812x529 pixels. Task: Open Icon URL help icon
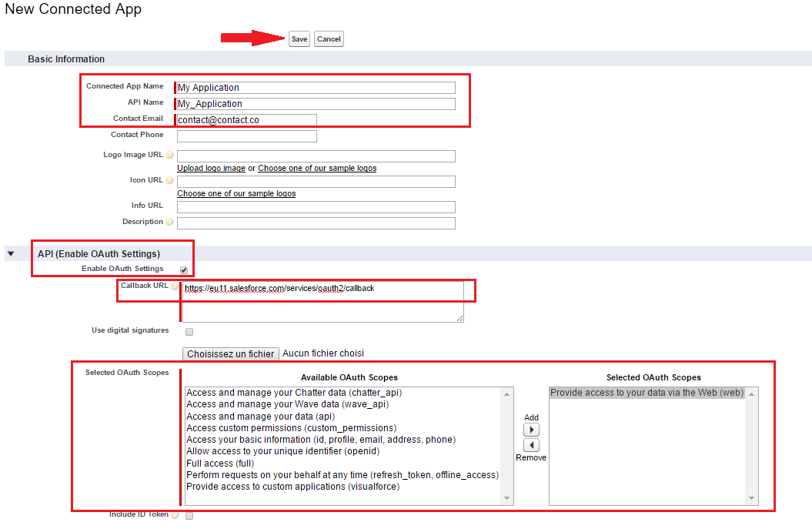point(169,180)
